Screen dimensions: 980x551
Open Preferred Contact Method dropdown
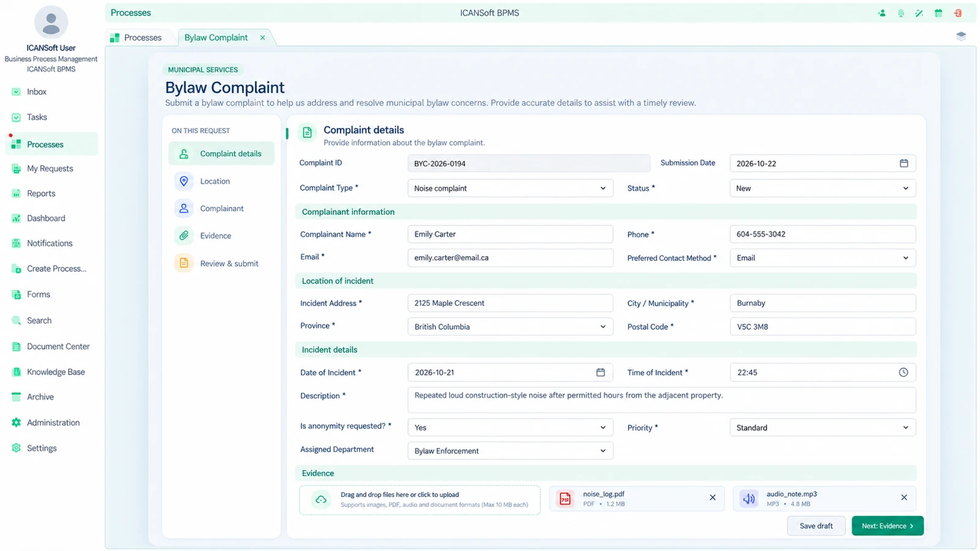pyautogui.click(x=823, y=258)
